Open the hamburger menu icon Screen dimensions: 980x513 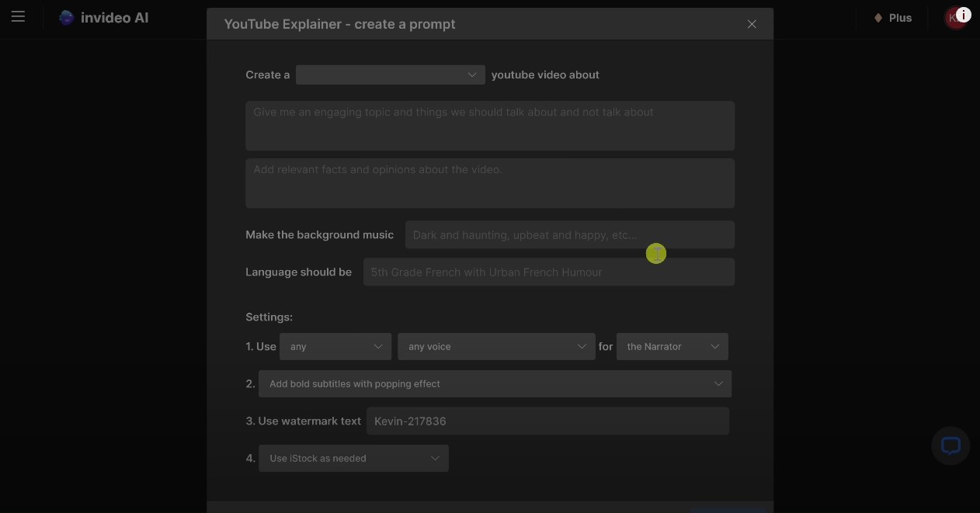click(x=18, y=16)
